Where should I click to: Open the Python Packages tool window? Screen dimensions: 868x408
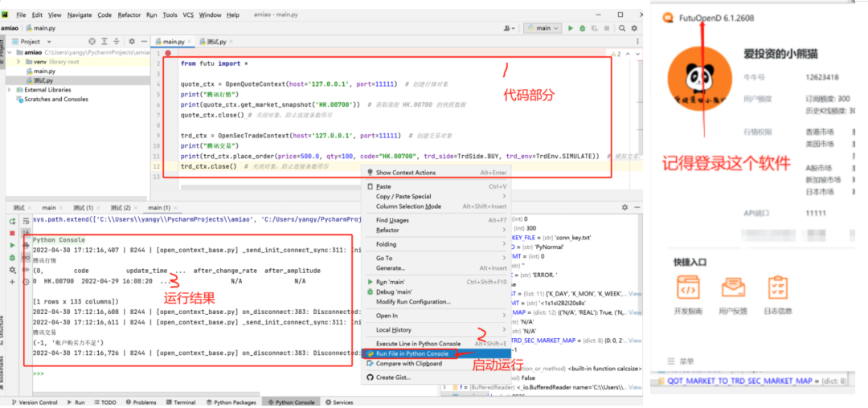click(231, 402)
